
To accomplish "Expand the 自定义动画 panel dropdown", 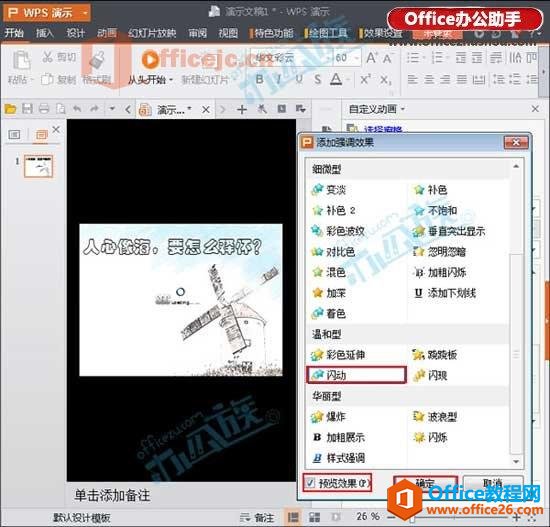I will tap(403, 109).
